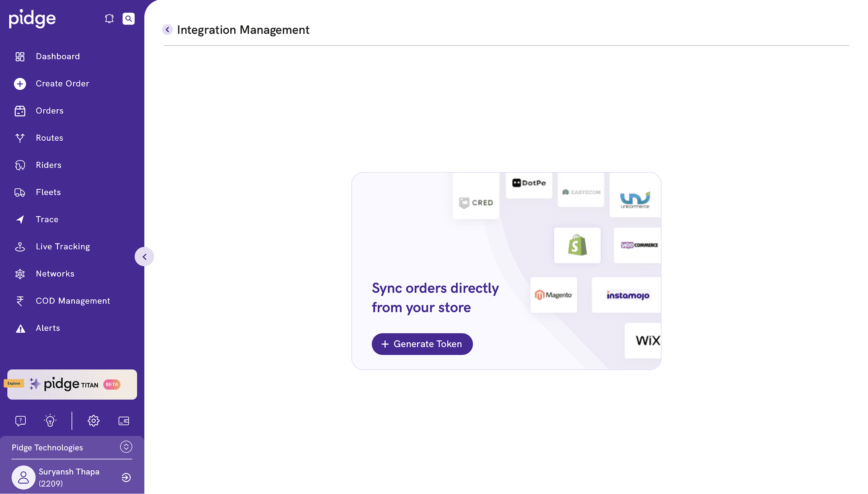Click the Shopify logo tile

click(577, 245)
